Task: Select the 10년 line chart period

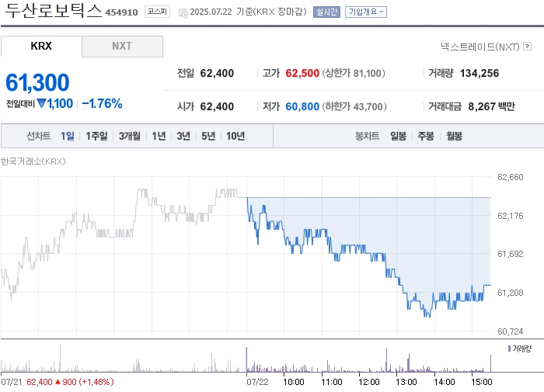Action: [x=235, y=136]
